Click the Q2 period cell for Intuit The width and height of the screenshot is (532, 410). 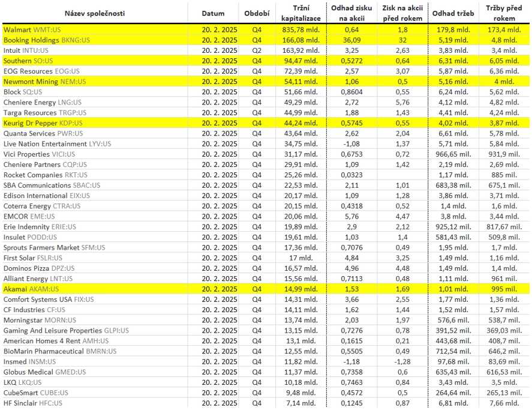tap(257, 50)
